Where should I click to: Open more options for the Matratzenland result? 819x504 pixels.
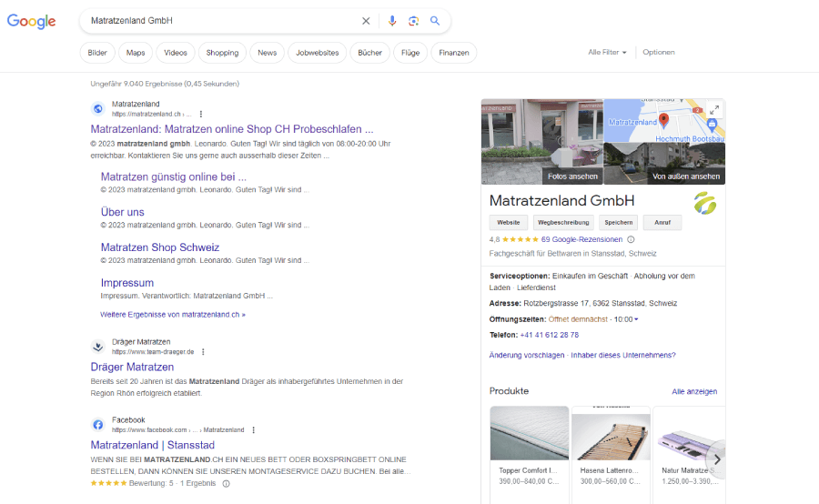tap(201, 114)
